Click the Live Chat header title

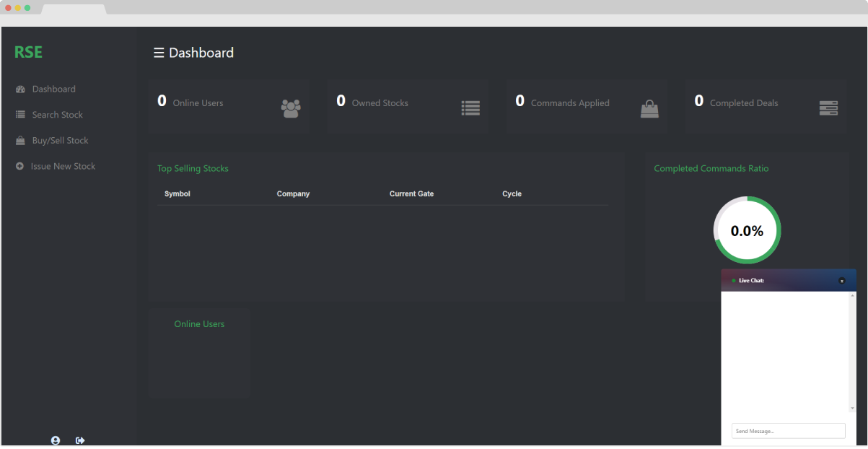pyautogui.click(x=751, y=281)
